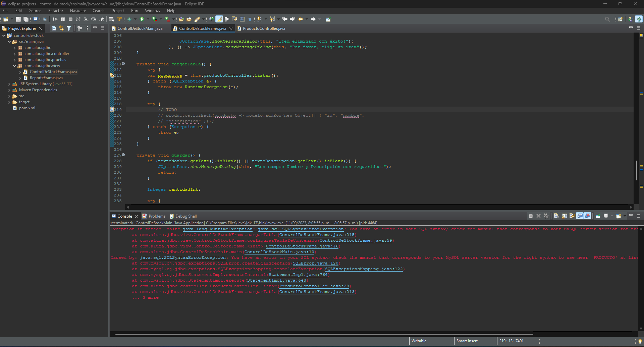This screenshot has width=644, height=347.
Task: Click the Resume debug icon
Action: tap(55, 19)
